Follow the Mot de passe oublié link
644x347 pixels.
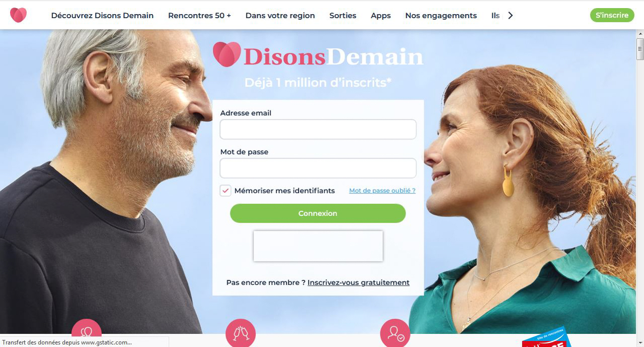pos(382,191)
